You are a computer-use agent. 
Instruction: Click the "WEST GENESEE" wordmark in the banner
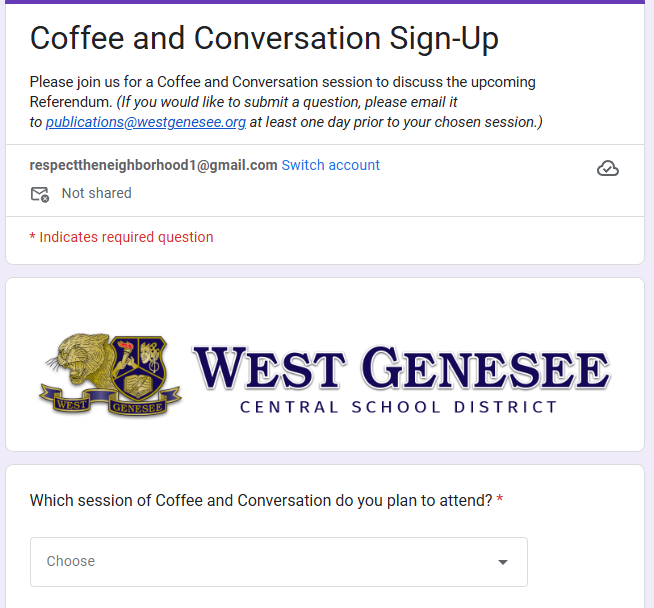point(400,367)
